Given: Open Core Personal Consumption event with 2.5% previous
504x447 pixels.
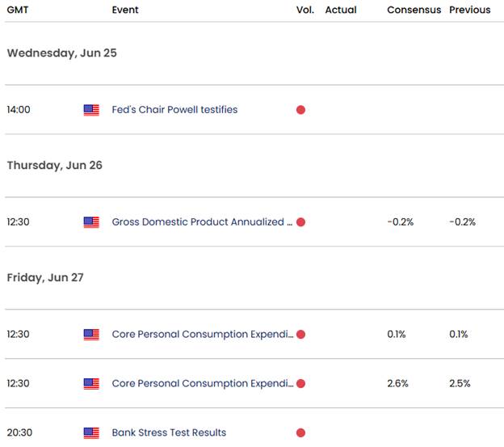Looking at the screenshot, I should click(x=203, y=383).
